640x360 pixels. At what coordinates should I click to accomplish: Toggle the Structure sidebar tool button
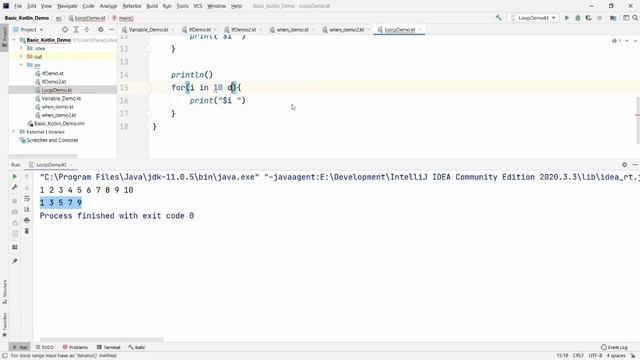click(x=4, y=292)
